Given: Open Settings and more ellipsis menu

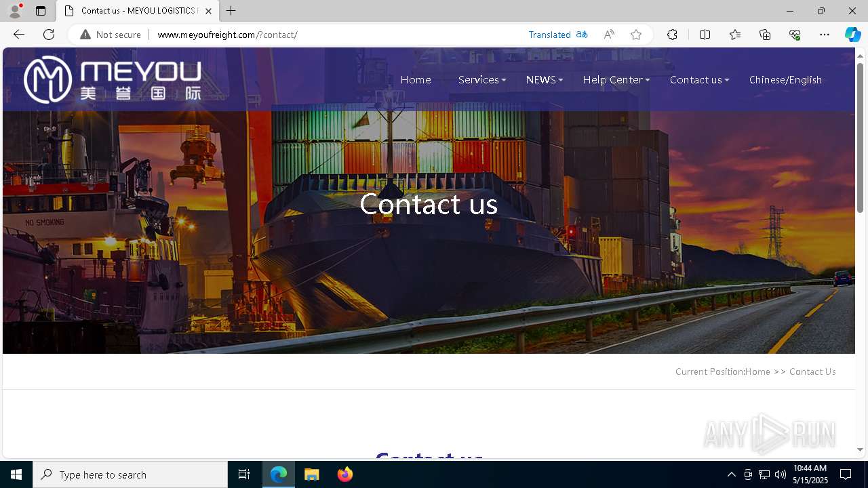Looking at the screenshot, I should click(x=825, y=35).
